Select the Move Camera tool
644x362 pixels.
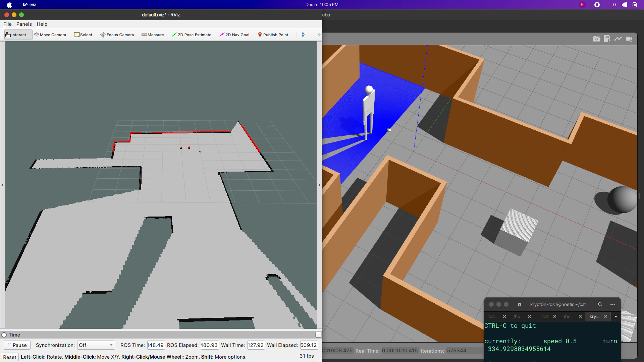tap(50, 35)
